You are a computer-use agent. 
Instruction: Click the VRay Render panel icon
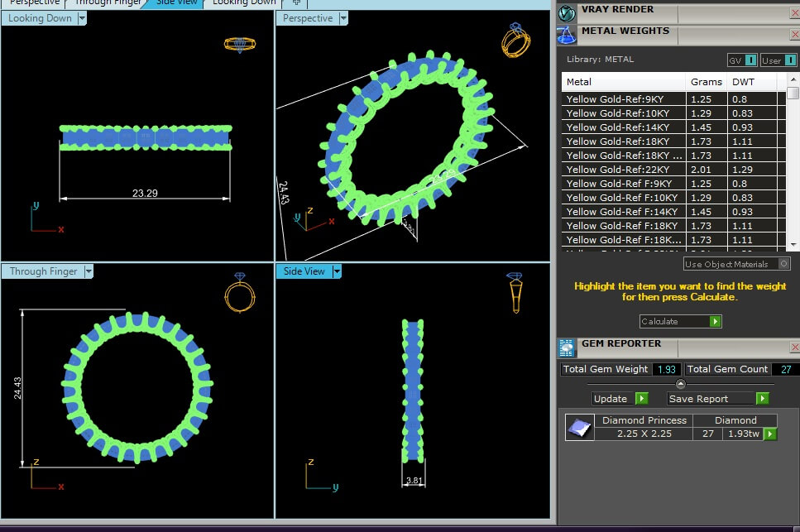click(x=567, y=12)
